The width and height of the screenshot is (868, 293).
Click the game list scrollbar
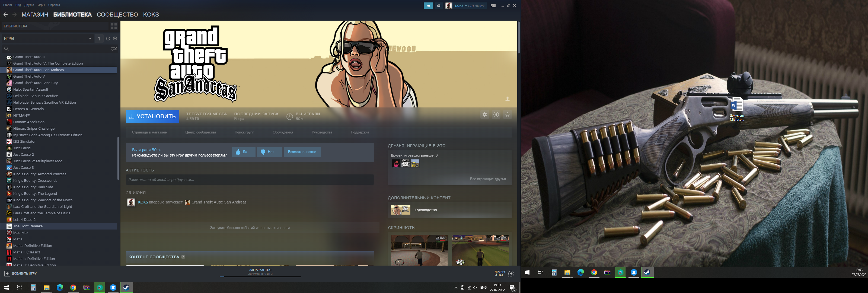[x=118, y=158]
